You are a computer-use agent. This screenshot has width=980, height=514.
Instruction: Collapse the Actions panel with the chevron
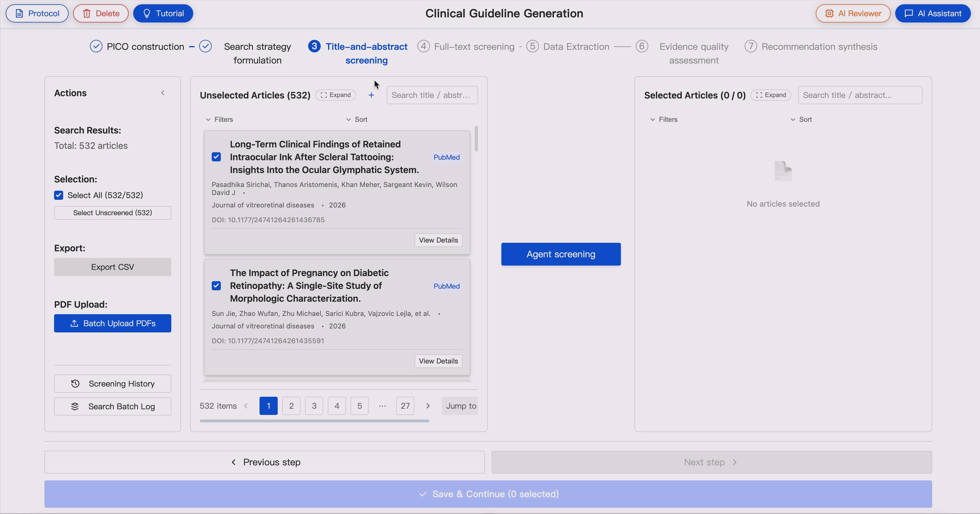point(163,93)
